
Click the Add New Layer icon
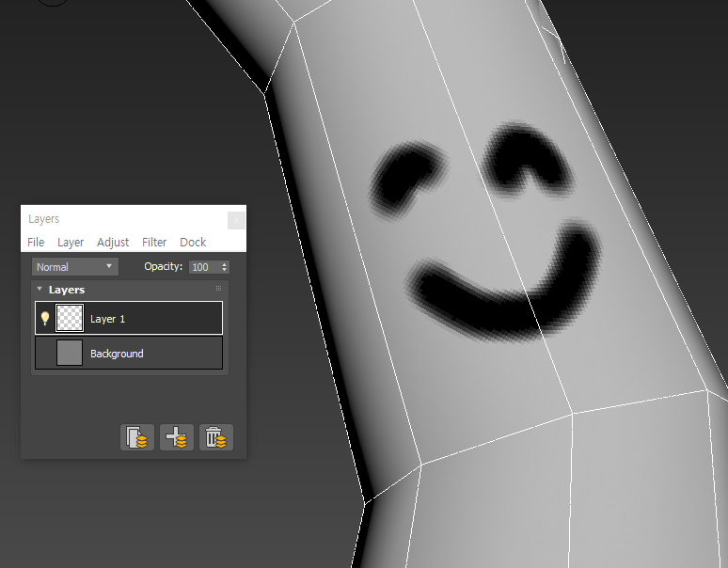point(177,437)
